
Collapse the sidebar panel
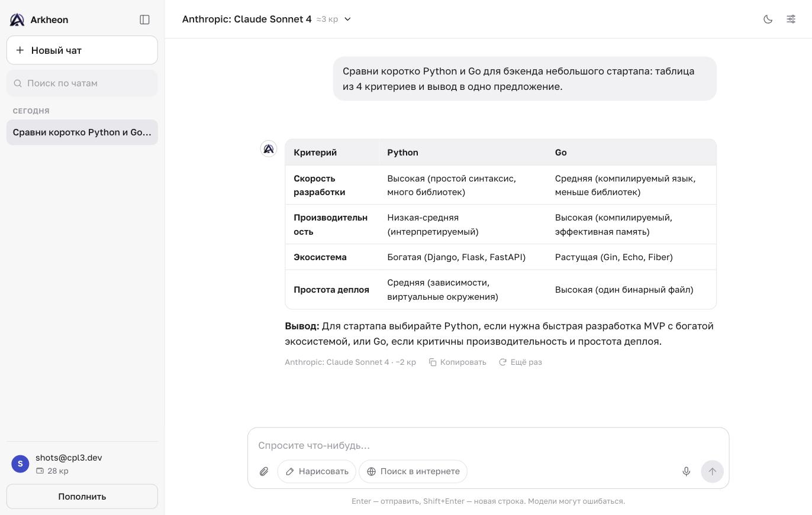pos(144,20)
